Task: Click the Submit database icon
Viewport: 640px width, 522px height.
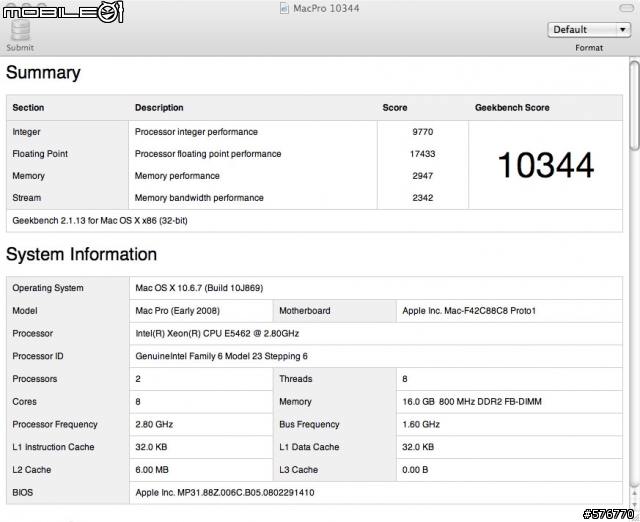Action: pos(20,31)
